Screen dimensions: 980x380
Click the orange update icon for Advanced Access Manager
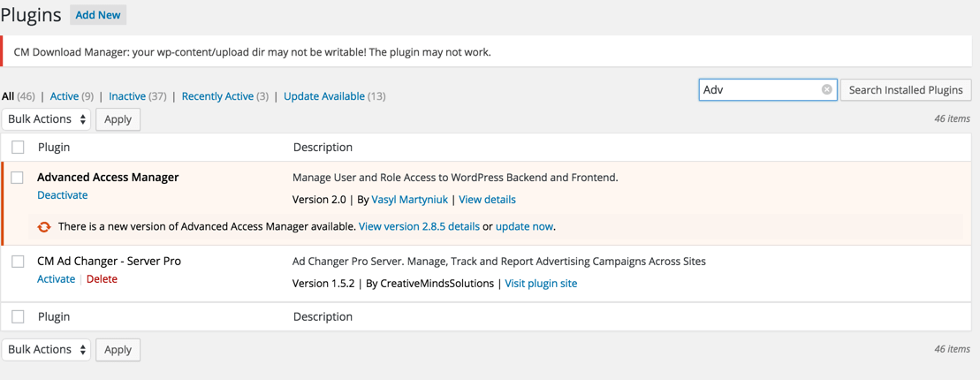(x=44, y=227)
